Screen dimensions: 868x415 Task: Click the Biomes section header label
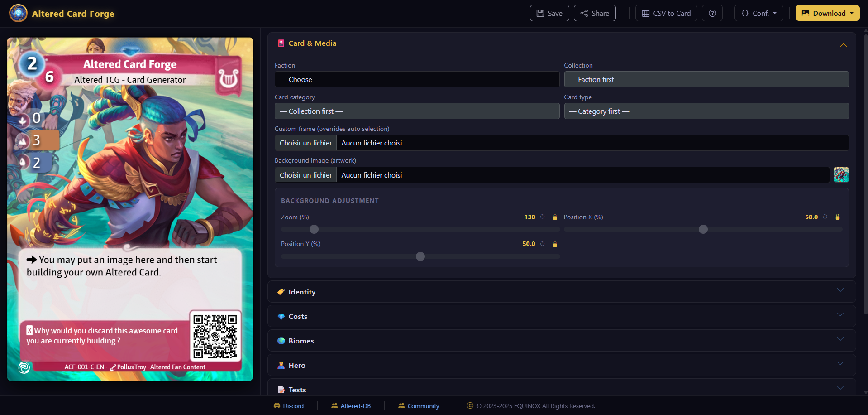click(x=301, y=341)
